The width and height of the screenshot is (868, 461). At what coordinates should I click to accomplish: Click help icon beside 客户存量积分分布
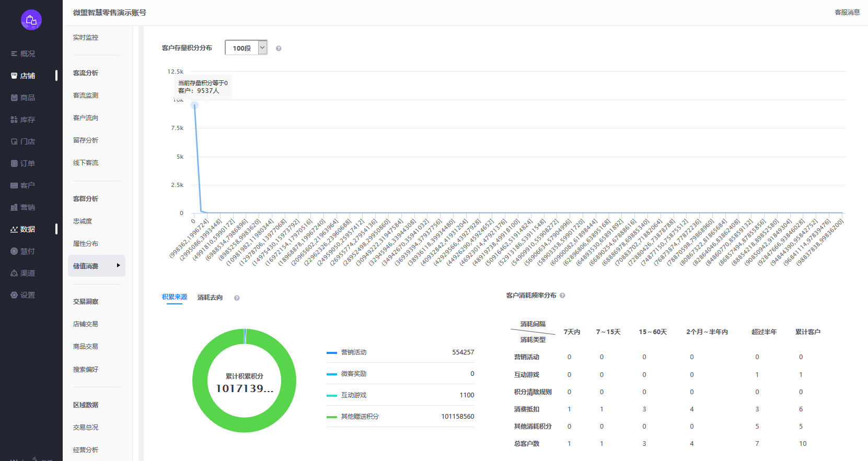[279, 49]
